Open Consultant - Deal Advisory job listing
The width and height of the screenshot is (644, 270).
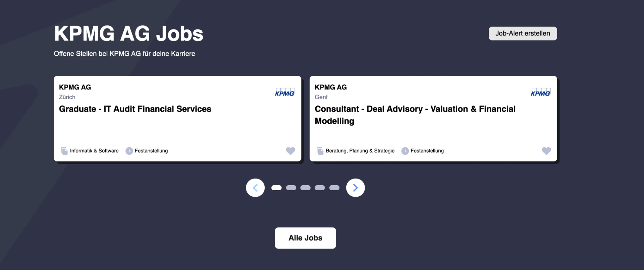[415, 115]
